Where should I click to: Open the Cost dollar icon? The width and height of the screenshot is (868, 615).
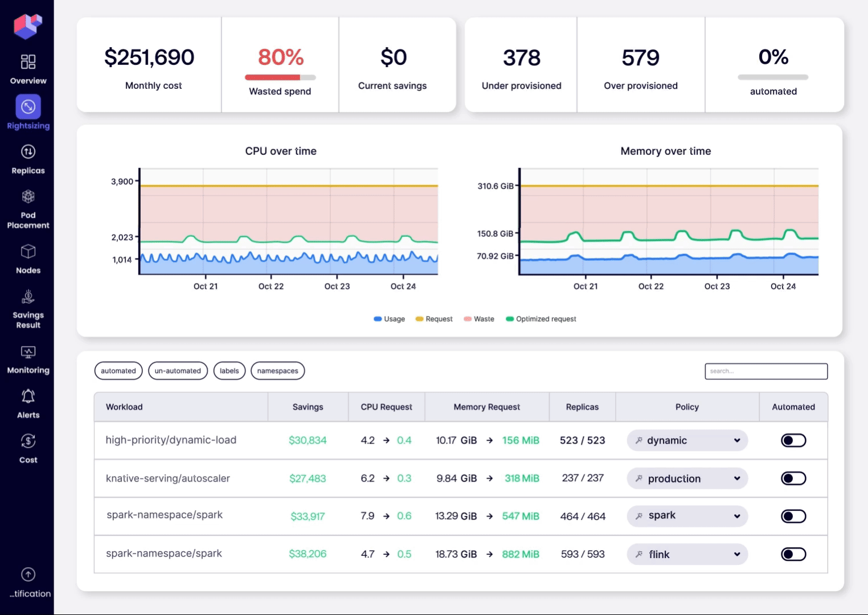[x=28, y=441]
